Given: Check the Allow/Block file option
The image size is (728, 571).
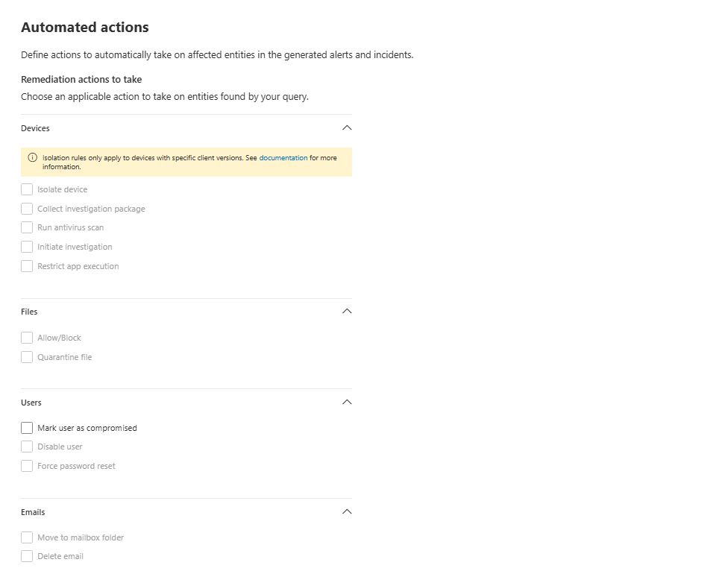Looking at the screenshot, I should click(27, 338).
